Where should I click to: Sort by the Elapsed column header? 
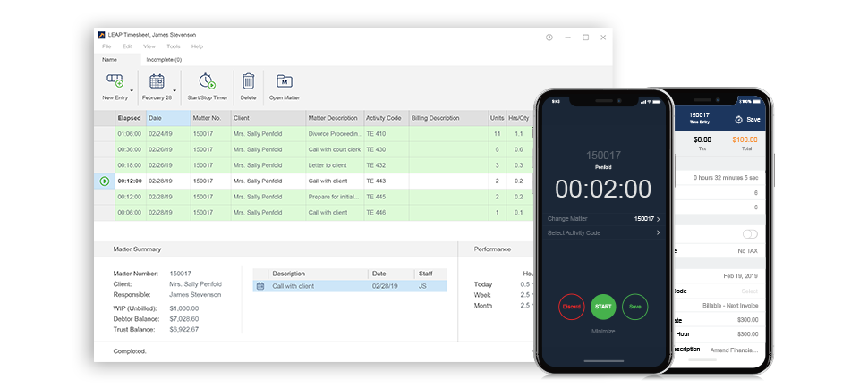pyautogui.click(x=130, y=118)
